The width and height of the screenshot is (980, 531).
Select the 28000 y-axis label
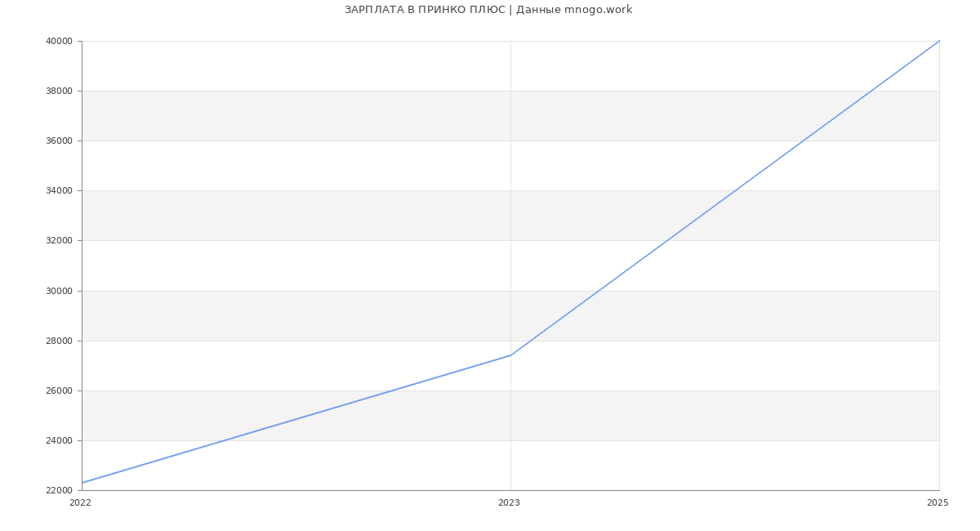coord(59,341)
